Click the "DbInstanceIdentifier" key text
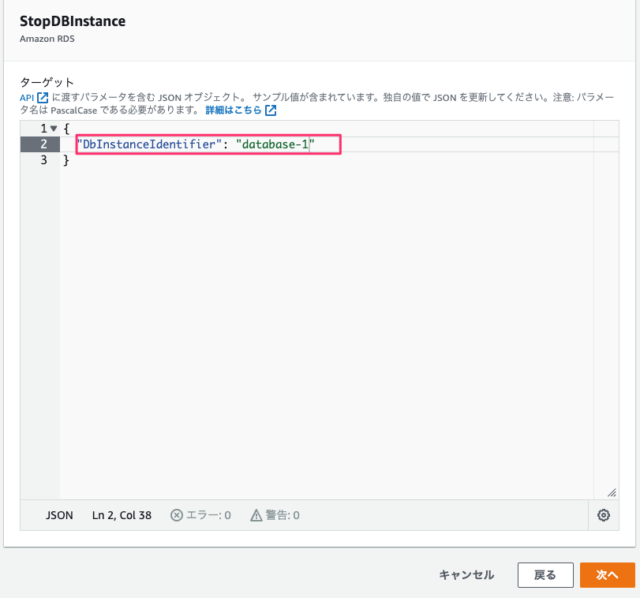 click(x=149, y=144)
